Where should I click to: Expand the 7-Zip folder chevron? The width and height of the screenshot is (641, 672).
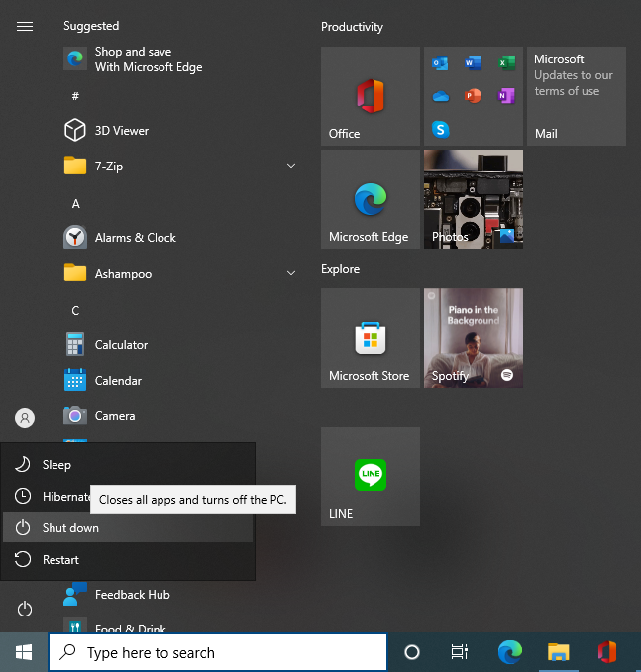coord(291,166)
